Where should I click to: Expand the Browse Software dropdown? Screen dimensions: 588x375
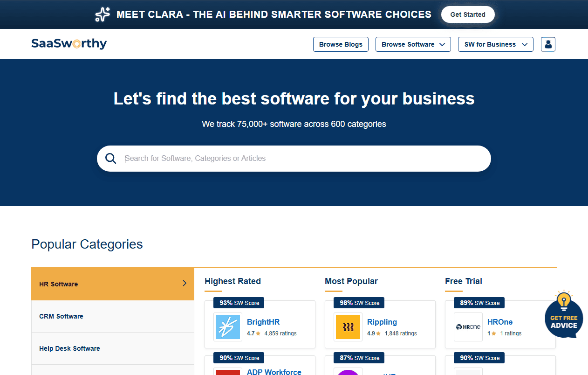pos(413,44)
